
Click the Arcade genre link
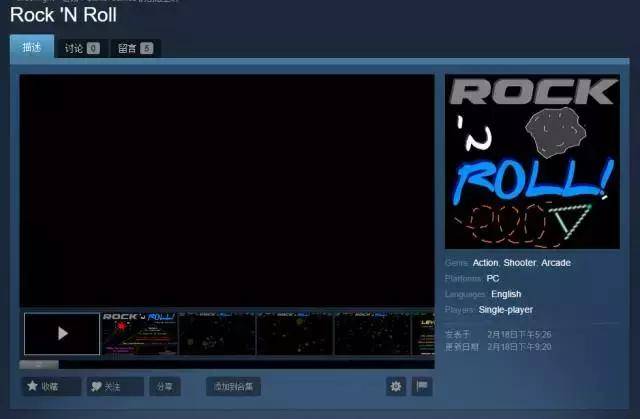pos(556,263)
